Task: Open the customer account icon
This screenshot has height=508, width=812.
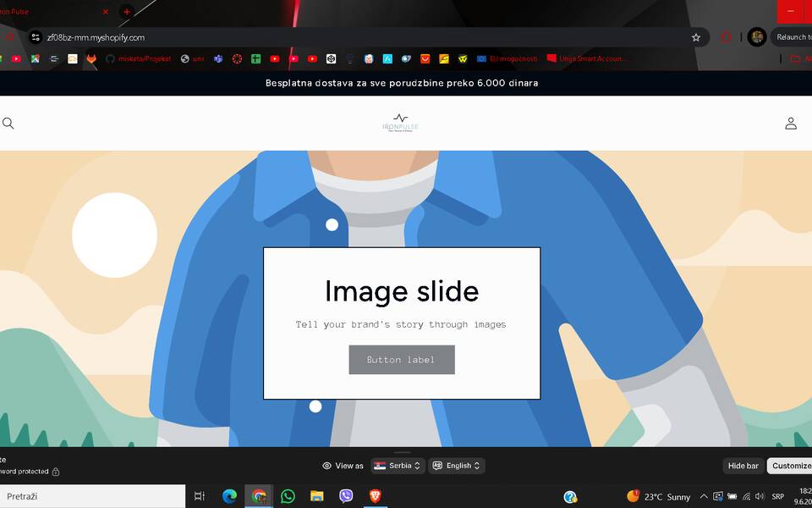Action: click(790, 124)
